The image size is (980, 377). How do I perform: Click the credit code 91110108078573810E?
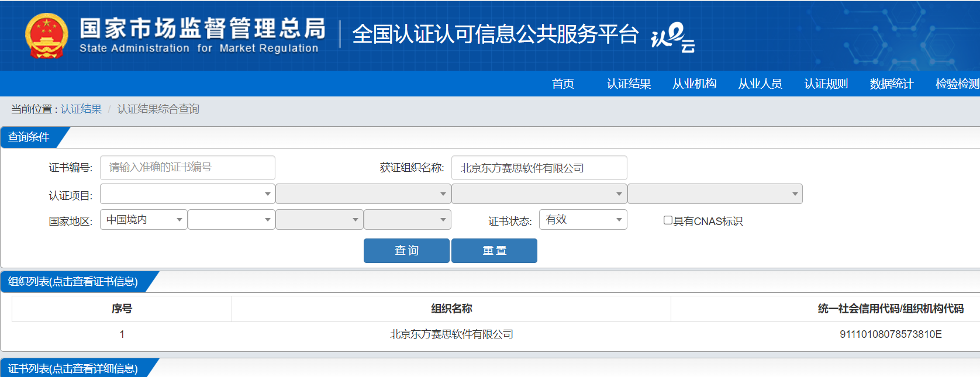(891, 334)
